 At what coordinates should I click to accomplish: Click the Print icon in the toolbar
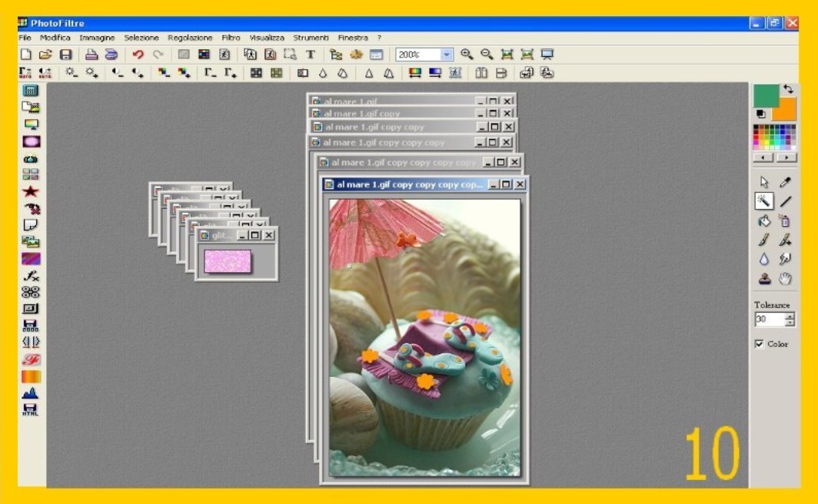click(x=91, y=55)
